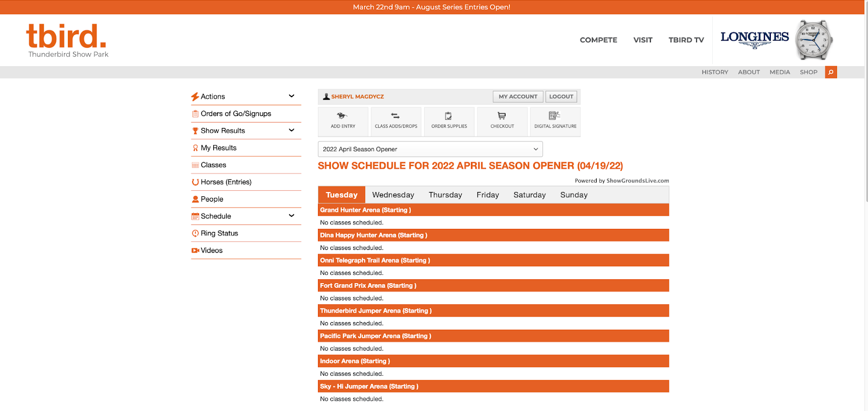Click the Add Entry horse icon
Screen dimensions: 868x411
(342, 115)
